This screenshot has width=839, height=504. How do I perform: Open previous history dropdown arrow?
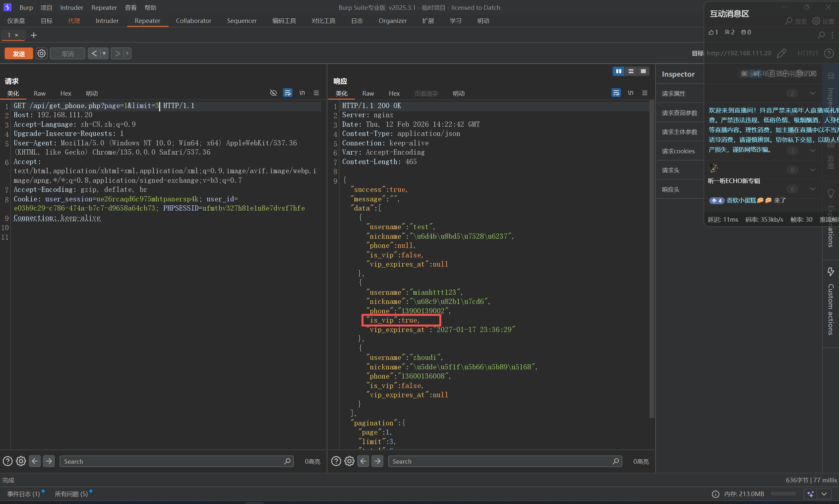(104, 53)
